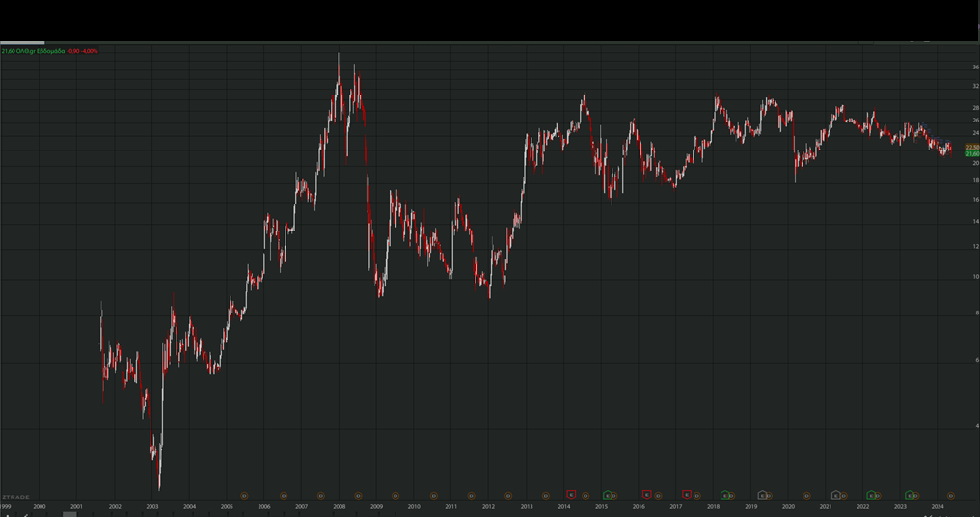The width and height of the screenshot is (980, 517).
Task: Click the dividend marker in 2007
Action: coord(320,496)
